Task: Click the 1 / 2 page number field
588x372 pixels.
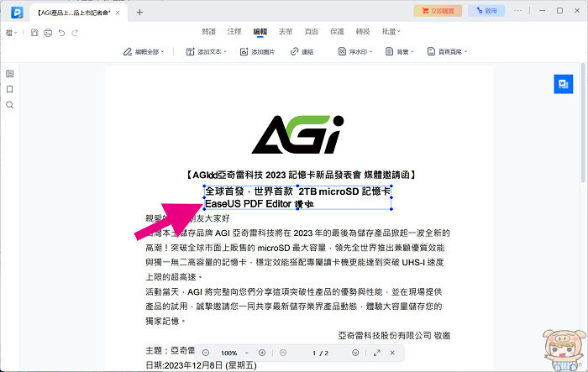Action: (x=320, y=353)
